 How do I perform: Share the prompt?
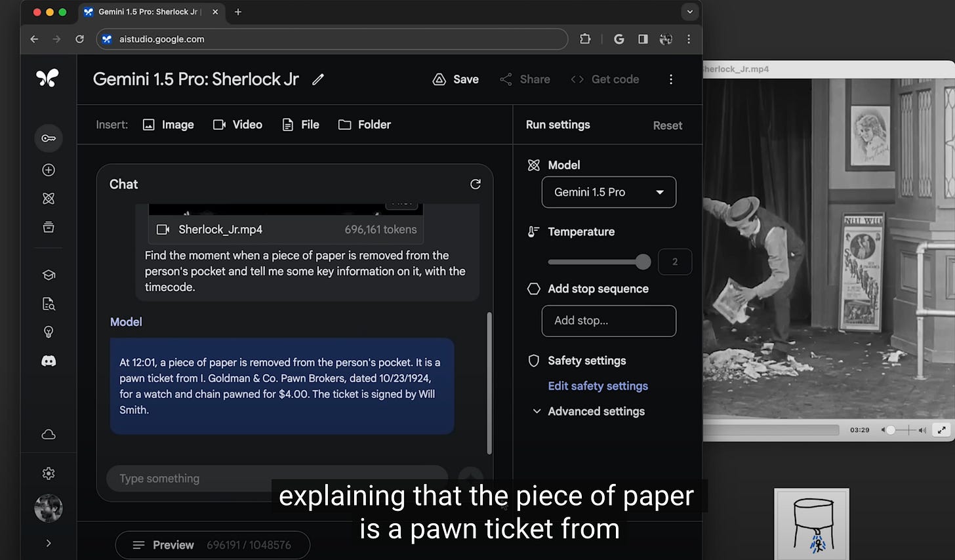tap(525, 79)
